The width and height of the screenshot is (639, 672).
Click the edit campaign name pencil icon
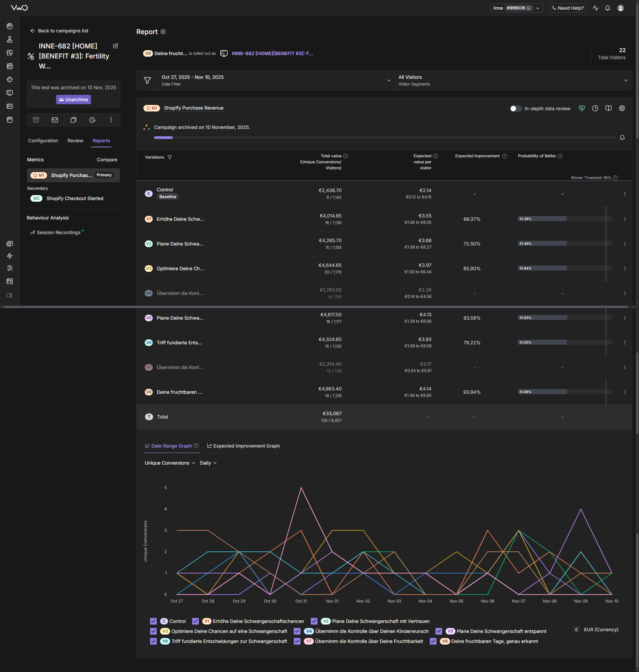pos(116,46)
